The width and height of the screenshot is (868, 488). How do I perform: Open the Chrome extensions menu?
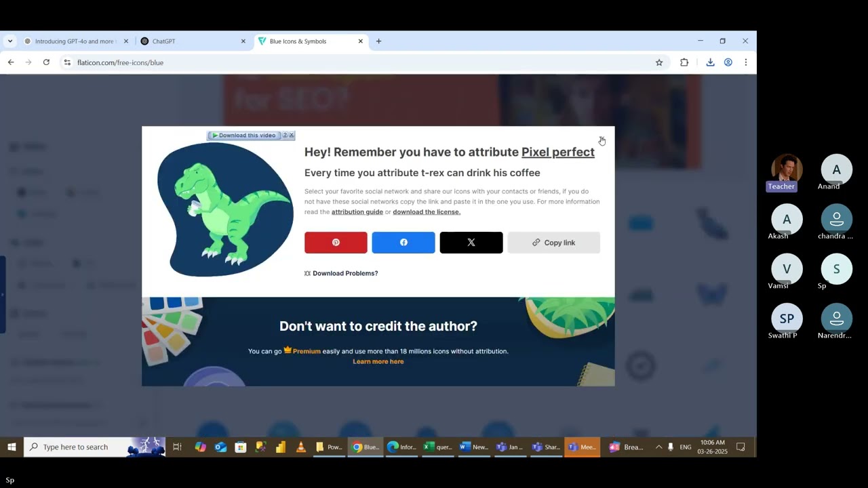(684, 62)
